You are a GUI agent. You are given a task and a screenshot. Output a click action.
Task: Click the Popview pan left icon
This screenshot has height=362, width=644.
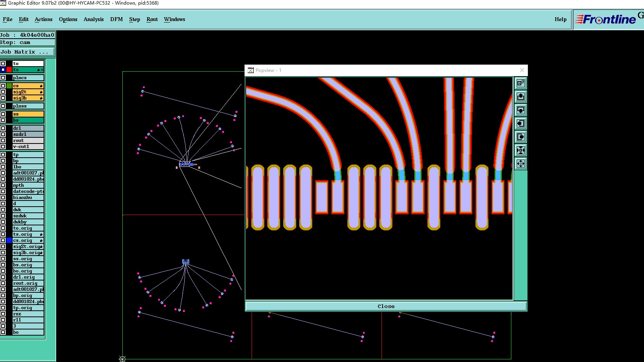(x=521, y=124)
